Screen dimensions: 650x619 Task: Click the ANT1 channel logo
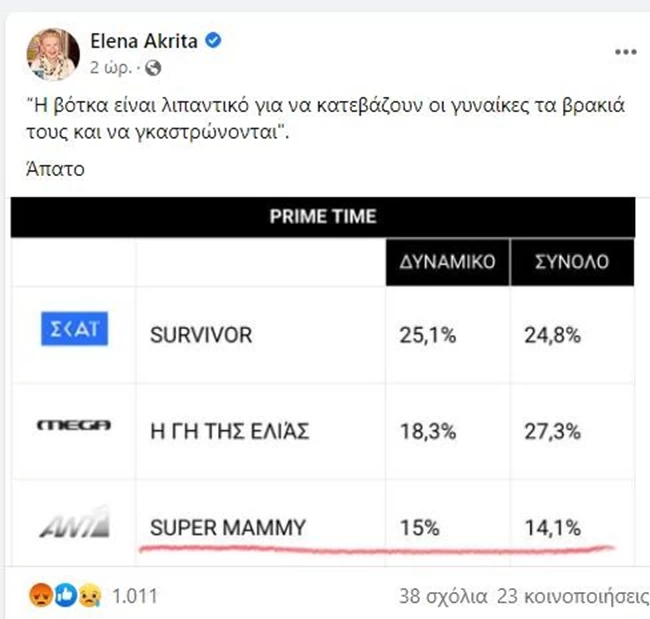73,522
